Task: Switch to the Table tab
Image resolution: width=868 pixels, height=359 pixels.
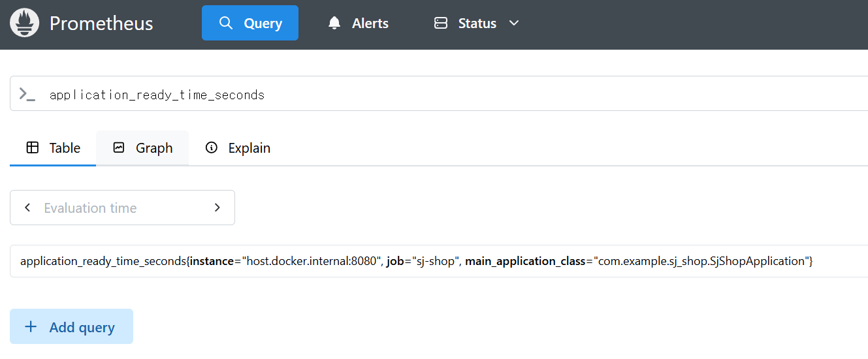Action: [x=53, y=148]
